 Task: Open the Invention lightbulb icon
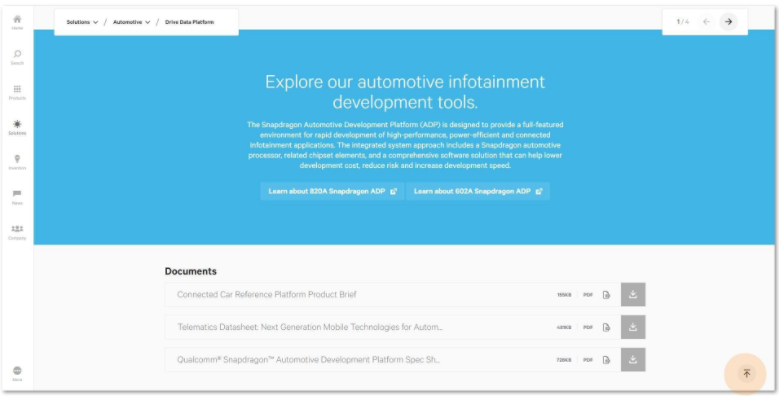[x=17, y=162]
